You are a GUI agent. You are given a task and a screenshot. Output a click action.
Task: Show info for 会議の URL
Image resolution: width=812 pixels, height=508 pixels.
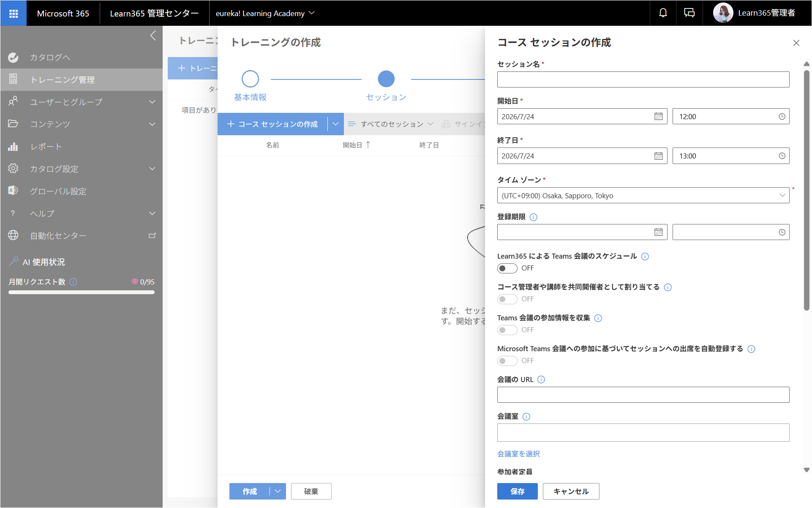(x=541, y=380)
